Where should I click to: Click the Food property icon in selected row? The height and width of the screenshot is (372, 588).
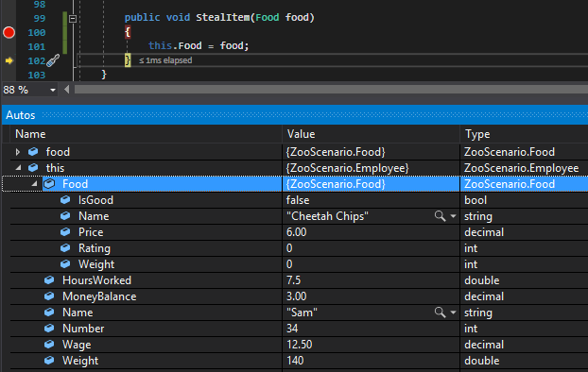[x=49, y=183]
